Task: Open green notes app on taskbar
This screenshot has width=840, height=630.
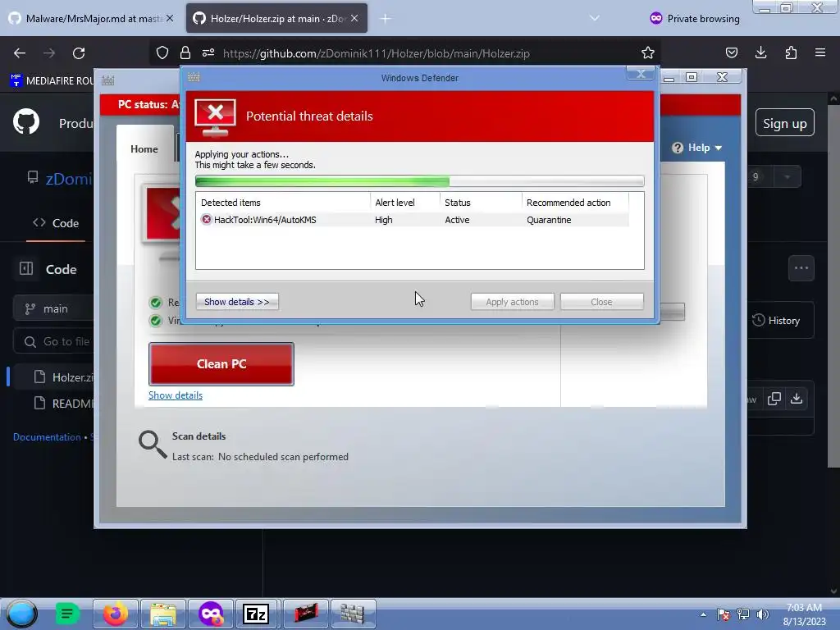Action: tap(67, 614)
